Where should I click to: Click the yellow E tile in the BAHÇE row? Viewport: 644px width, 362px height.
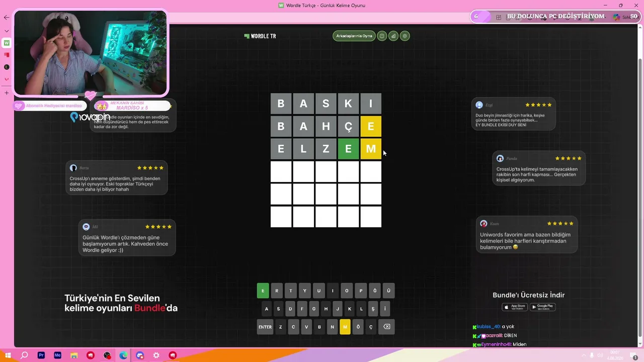pyautogui.click(x=371, y=126)
